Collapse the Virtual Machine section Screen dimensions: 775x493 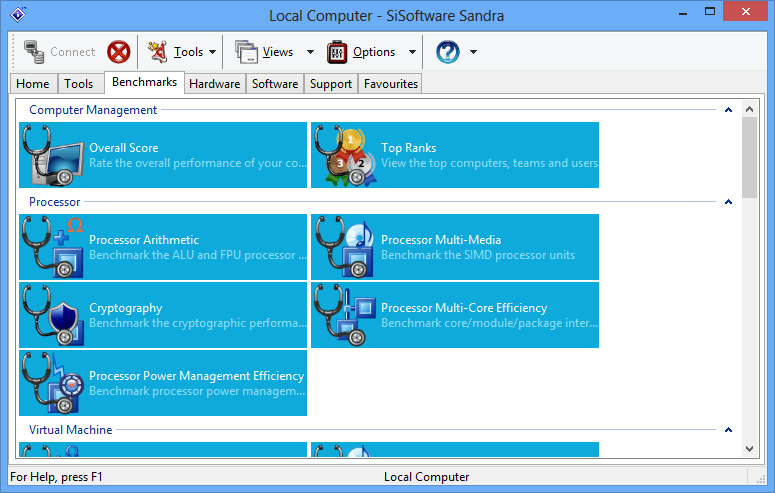pos(728,430)
